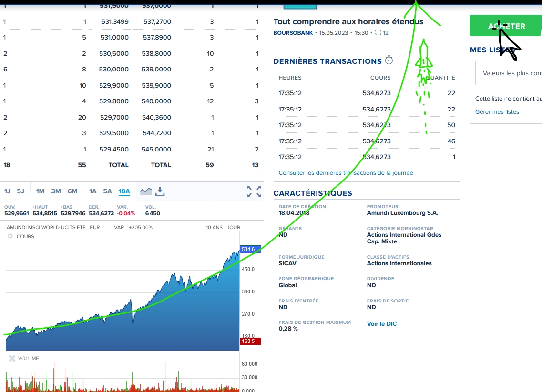Select the 1J chart period
The image size is (542, 392).
pyautogui.click(x=7, y=191)
